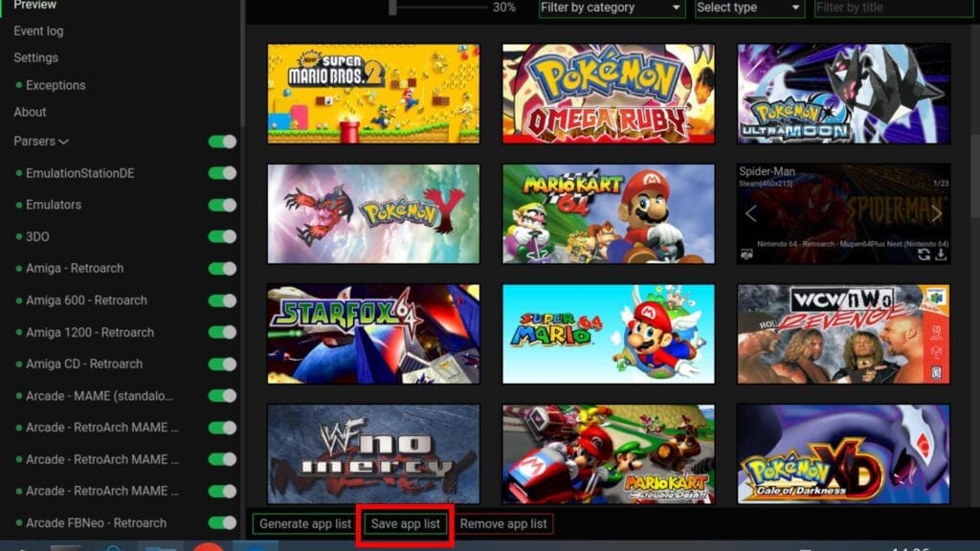Click the Remove app list button
This screenshot has width=980, height=551.
tap(503, 524)
